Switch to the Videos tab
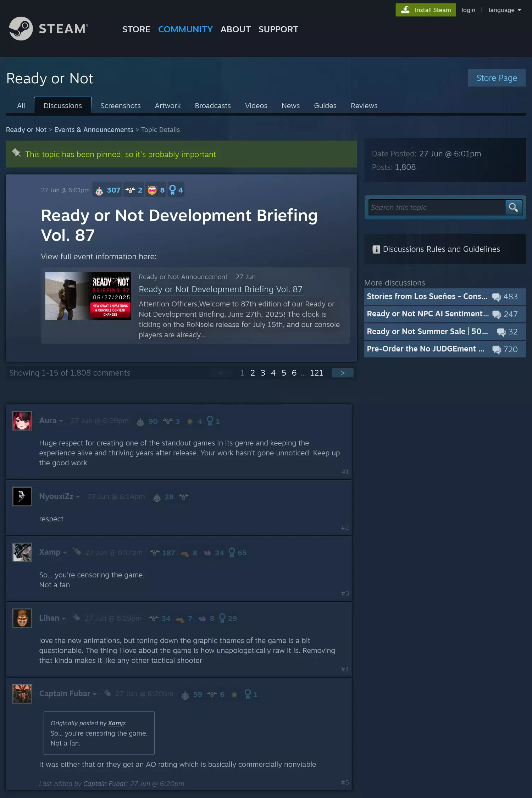 coord(256,106)
